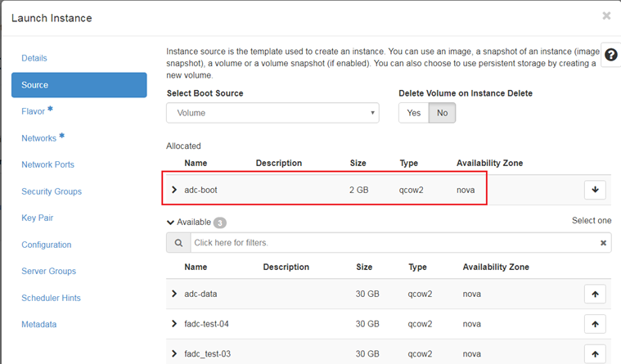Viewport: 621px width, 364px height.
Task: Expand the fadc-test-04 row details
Action: (174, 324)
